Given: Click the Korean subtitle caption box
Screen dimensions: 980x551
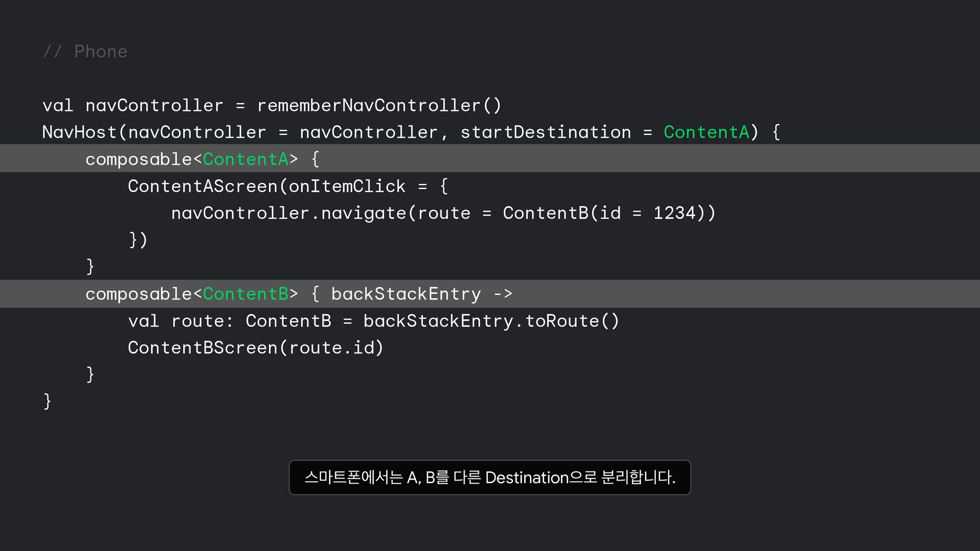Looking at the screenshot, I should pos(489,478).
